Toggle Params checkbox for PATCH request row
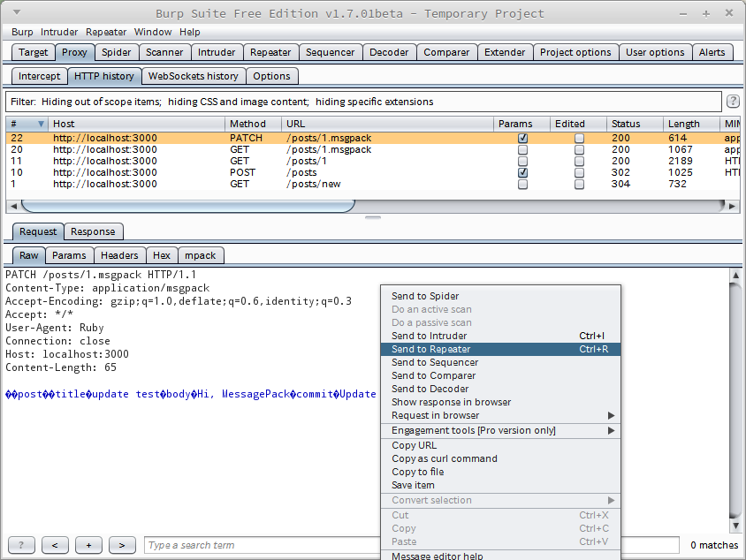Image resolution: width=746 pixels, height=560 pixels. point(523,139)
